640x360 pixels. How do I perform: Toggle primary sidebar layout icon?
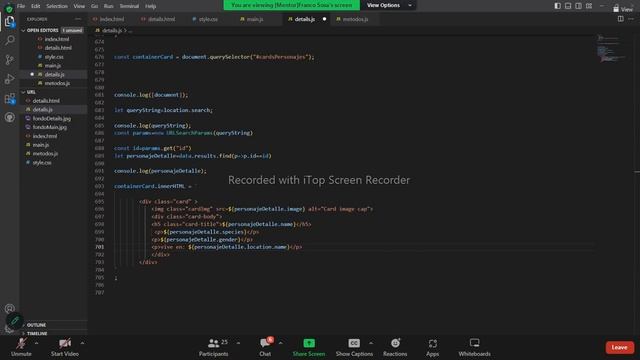coord(558,6)
